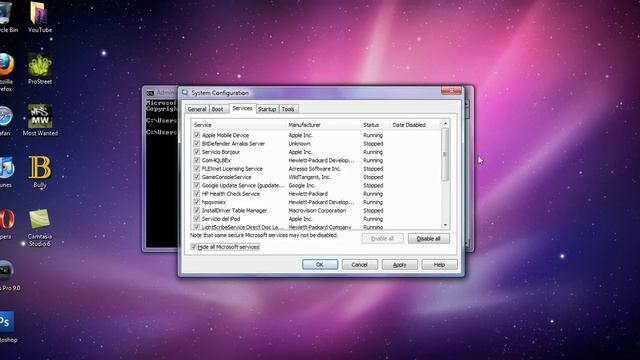640x360 pixels.
Task: Uncheck the Apple Mobile Device service
Action: point(197,135)
